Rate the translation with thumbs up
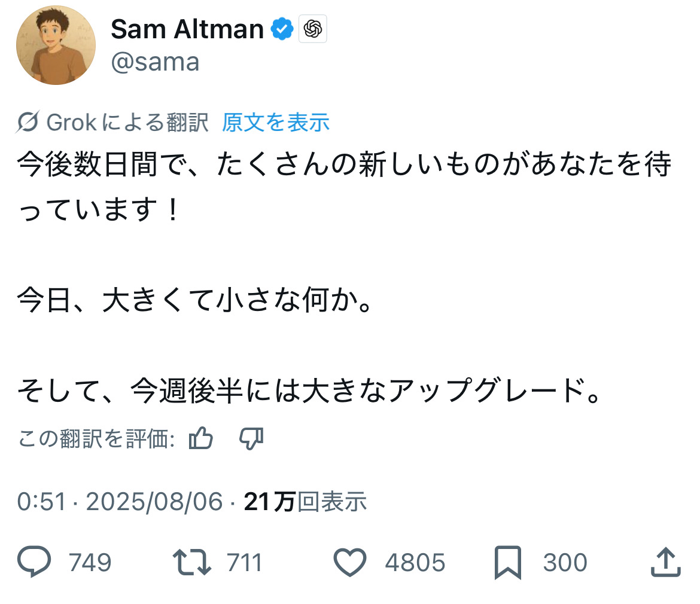This screenshot has height=604, width=700. coord(201,439)
